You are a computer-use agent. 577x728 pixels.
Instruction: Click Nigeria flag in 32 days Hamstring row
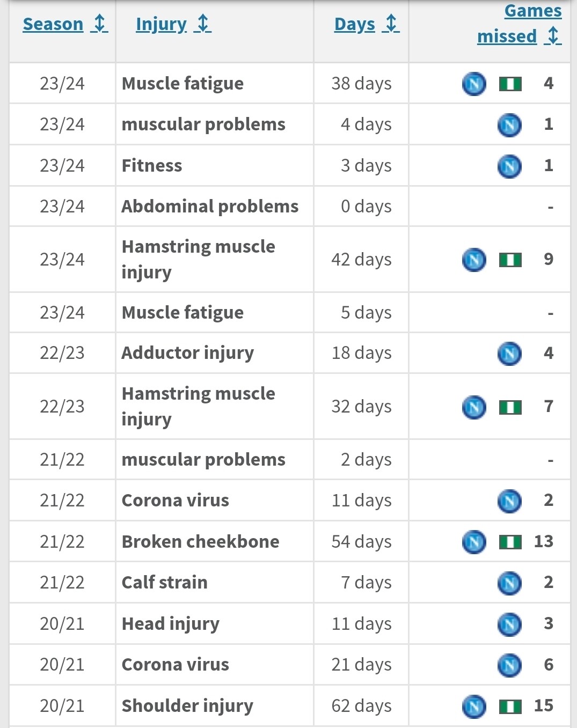[510, 408]
